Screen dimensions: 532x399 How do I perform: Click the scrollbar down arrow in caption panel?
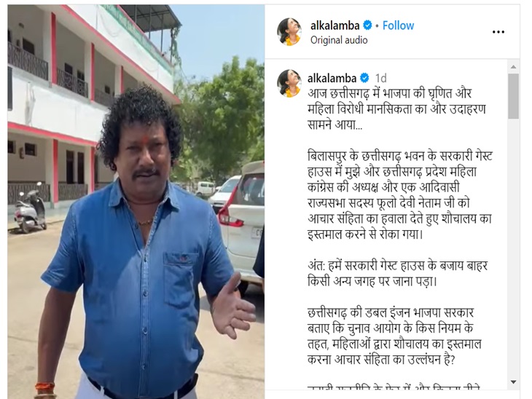(x=513, y=382)
